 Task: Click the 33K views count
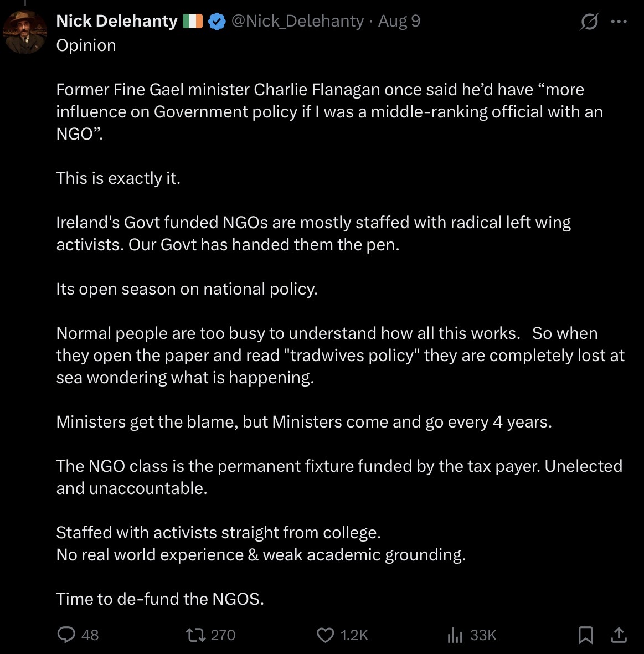483,635
